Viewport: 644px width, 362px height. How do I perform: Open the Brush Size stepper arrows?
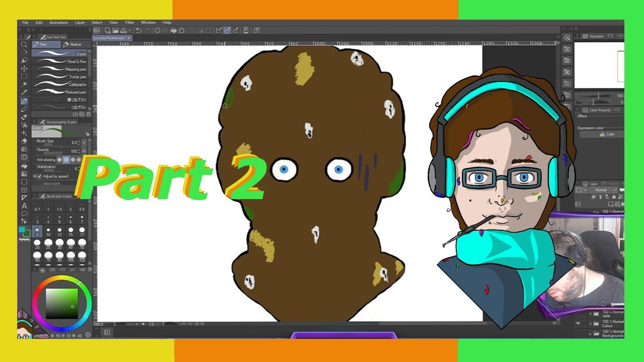[x=78, y=143]
